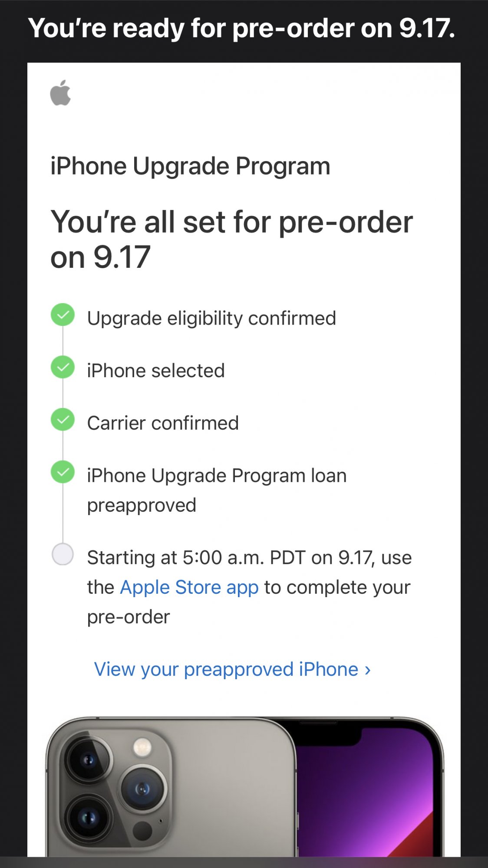The width and height of the screenshot is (488, 868).
Task: Click the Apple logo icon
Action: 60,92
